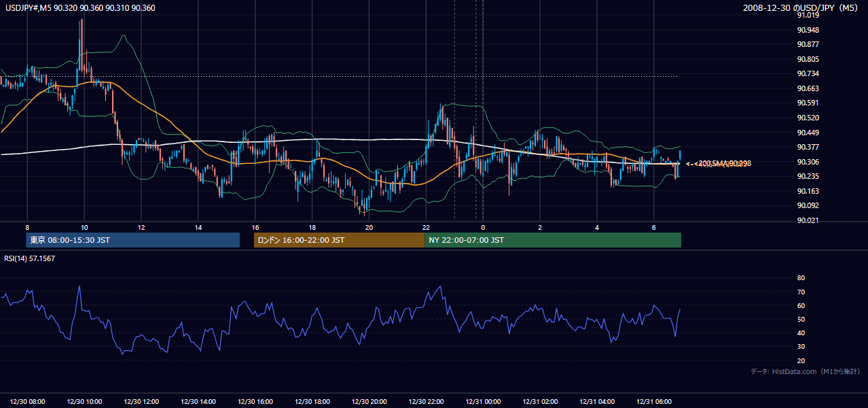Click RSI scale value 30
Screen dimensions: 868x408
(x=801, y=346)
